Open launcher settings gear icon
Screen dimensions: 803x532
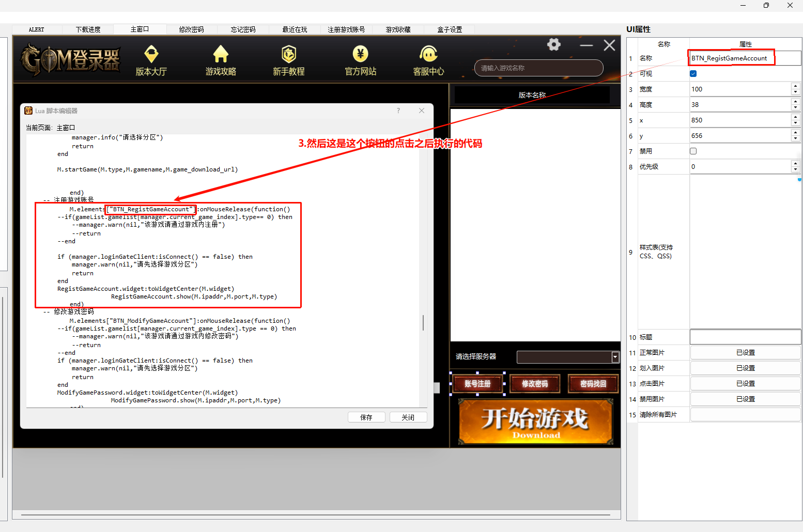coord(554,45)
